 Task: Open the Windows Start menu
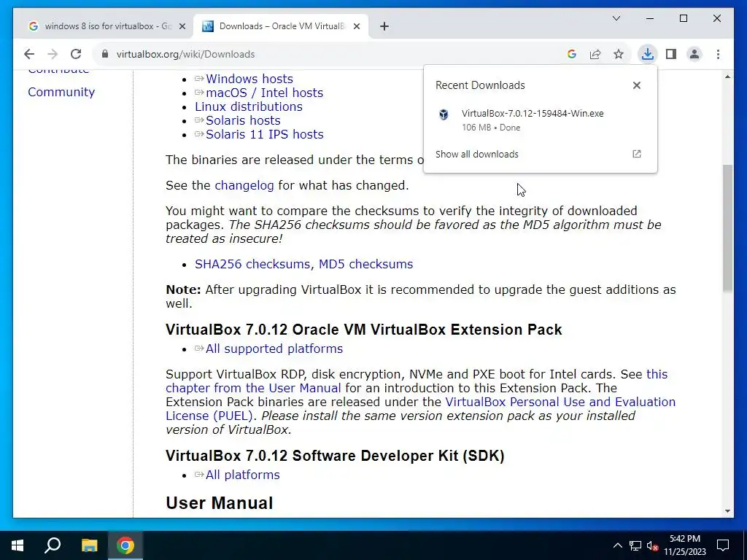[18, 545]
